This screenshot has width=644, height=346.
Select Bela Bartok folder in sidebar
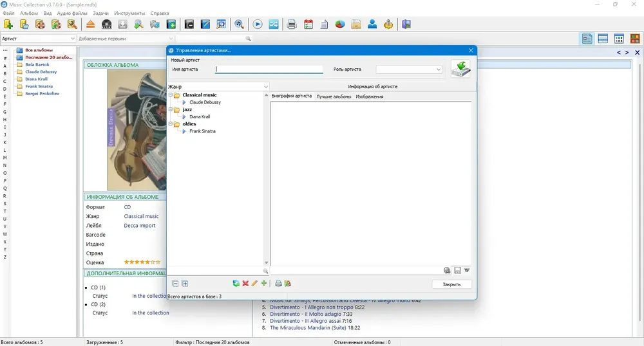point(37,64)
